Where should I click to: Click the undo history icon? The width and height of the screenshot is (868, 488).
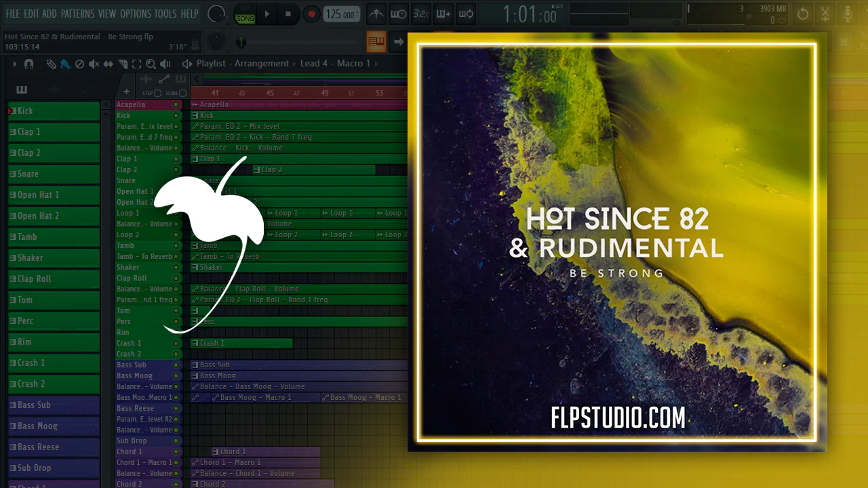[x=803, y=14]
